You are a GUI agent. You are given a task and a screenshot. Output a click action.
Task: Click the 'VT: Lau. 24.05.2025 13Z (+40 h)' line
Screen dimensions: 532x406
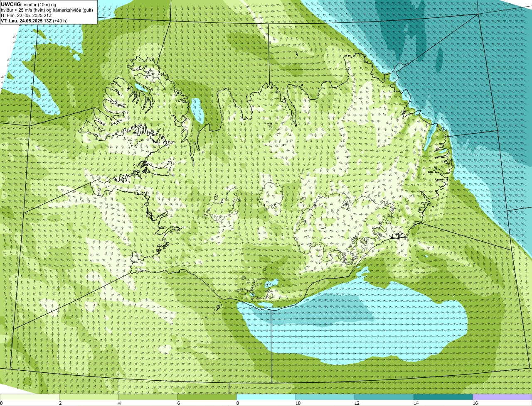pos(34,21)
